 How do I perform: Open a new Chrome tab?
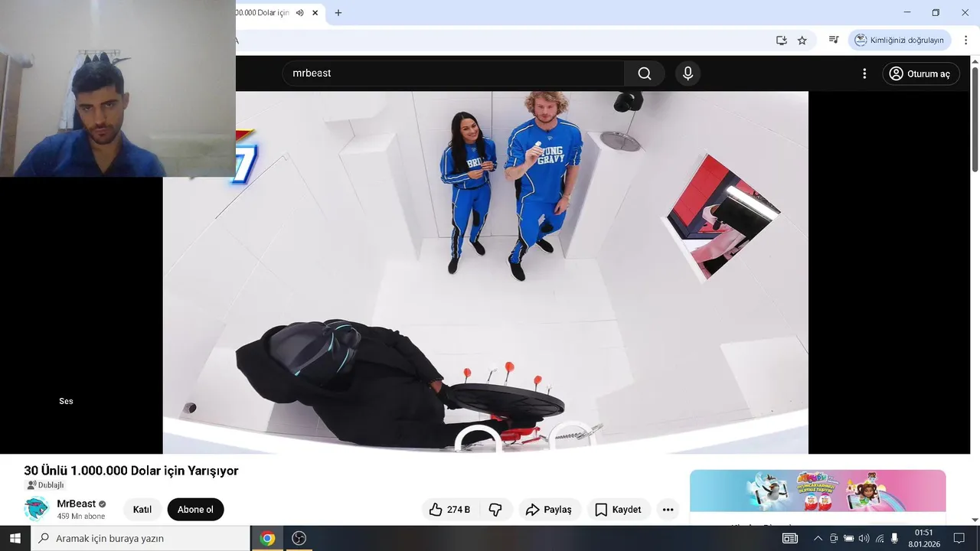[x=338, y=13]
